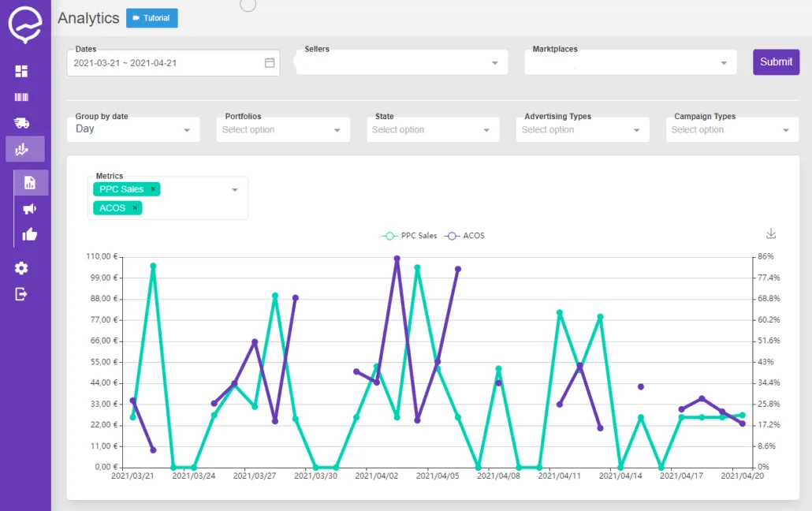The height and width of the screenshot is (511, 812).
Task: Click the logout icon in sidebar
Action: 21,294
